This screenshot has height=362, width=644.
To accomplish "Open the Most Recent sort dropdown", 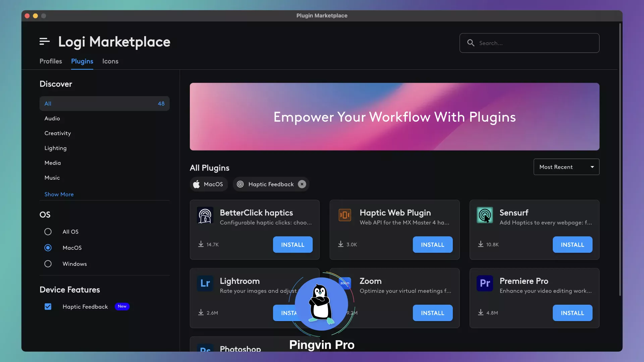I will pyautogui.click(x=566, y=167).
